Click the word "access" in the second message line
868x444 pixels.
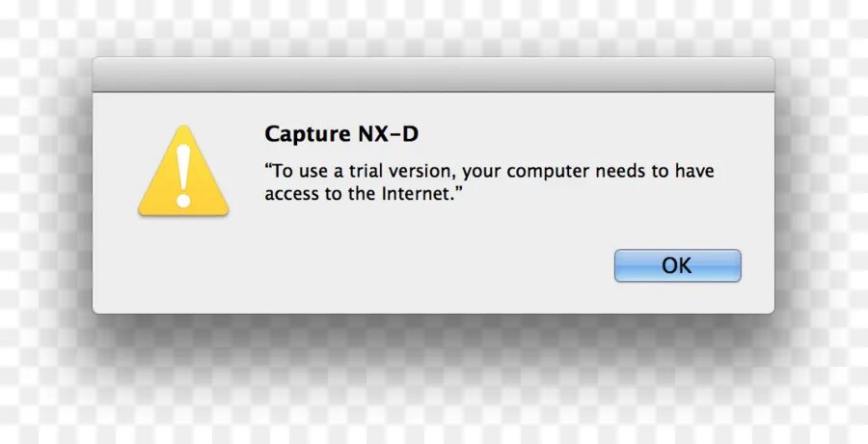[291, 195]
